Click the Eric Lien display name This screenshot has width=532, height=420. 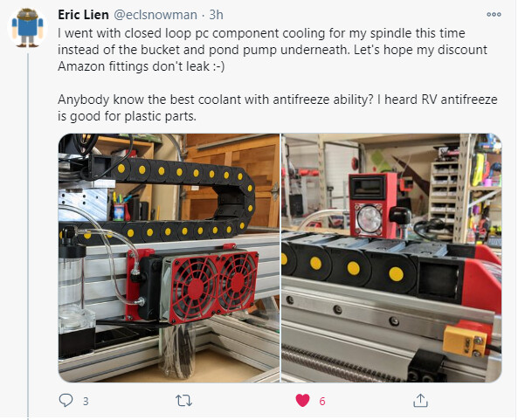coord(83,15)
